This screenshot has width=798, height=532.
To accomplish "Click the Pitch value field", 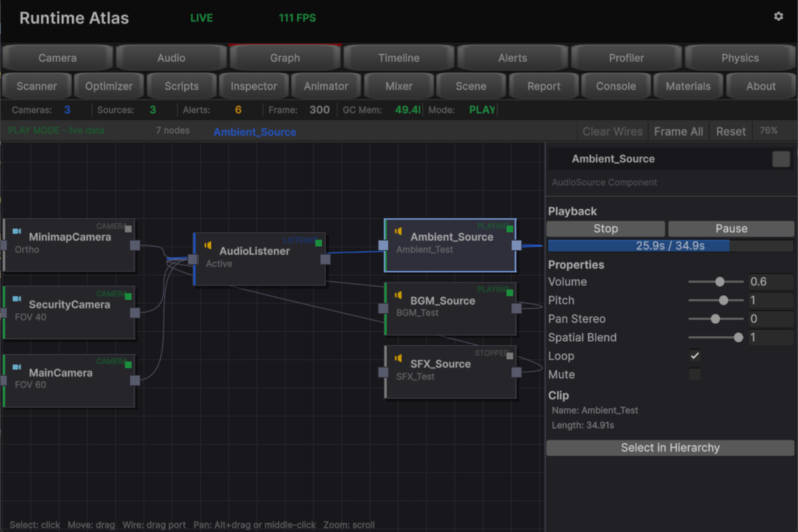I will [x=771, y=301].
